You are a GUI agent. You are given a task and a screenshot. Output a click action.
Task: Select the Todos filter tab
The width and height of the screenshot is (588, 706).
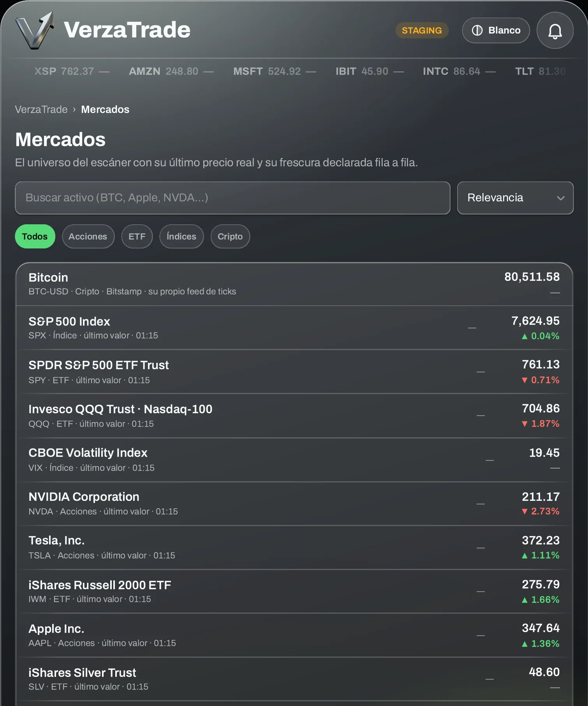pos(35,236)
